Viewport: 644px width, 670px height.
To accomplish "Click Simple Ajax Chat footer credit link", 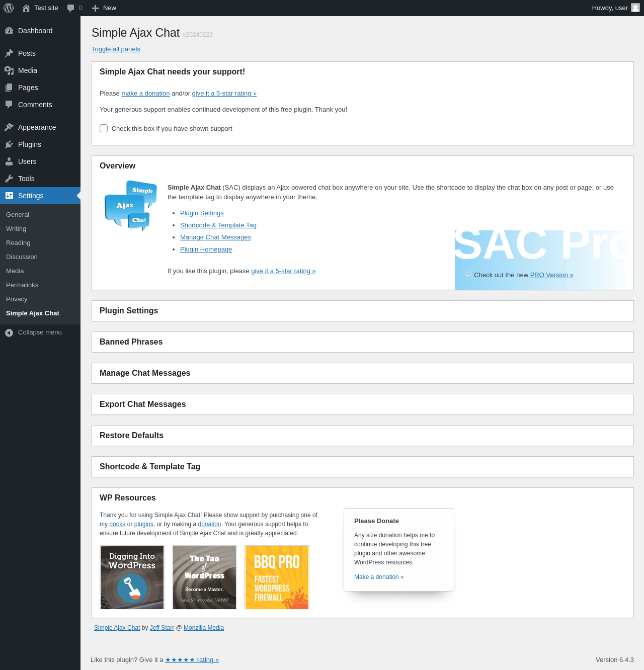I will point(117,628).
